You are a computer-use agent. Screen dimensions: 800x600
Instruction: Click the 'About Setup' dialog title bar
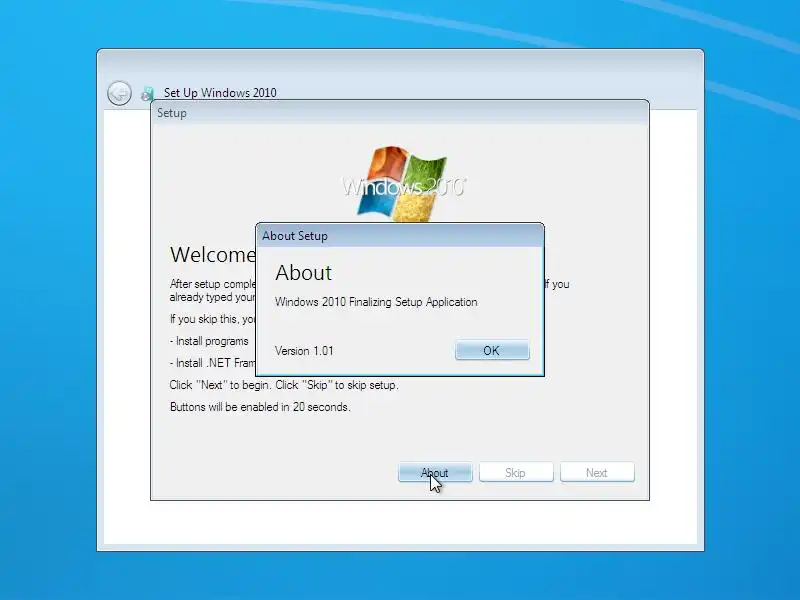(400, 236)
